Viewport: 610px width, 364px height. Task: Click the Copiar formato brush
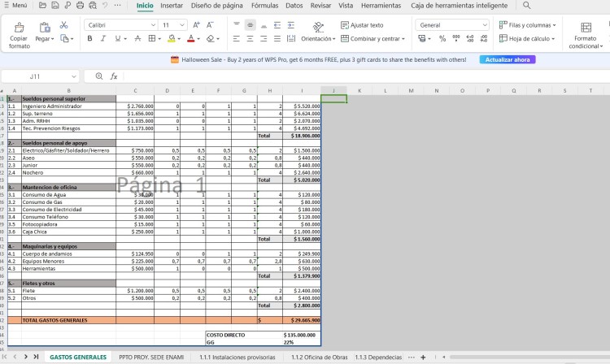pos(19,27)
